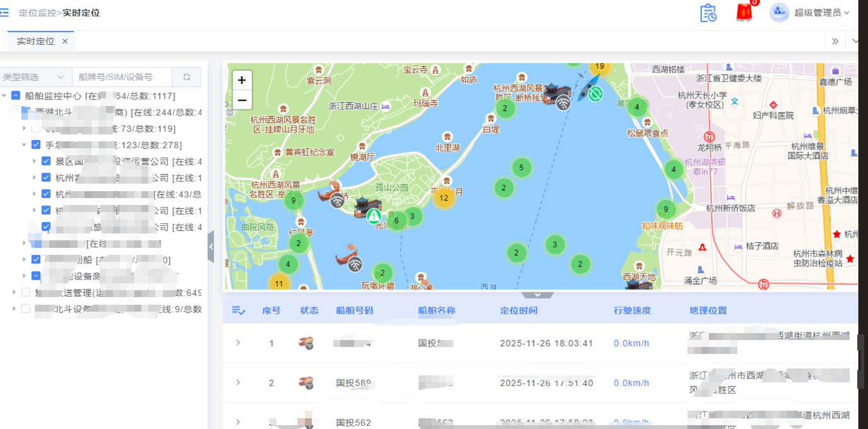868x429 pixels.
Task: Open the clipboard clock task icon
Action: (708, 13)
